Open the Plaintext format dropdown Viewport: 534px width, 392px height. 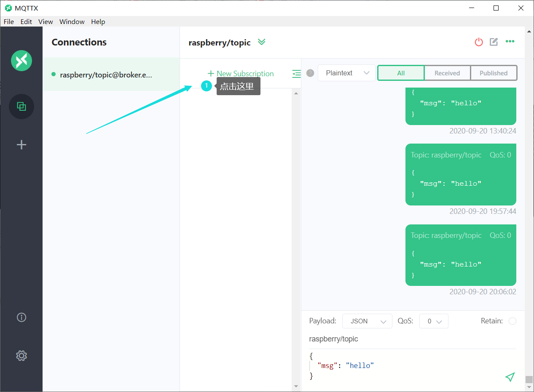tap(346, 73)
